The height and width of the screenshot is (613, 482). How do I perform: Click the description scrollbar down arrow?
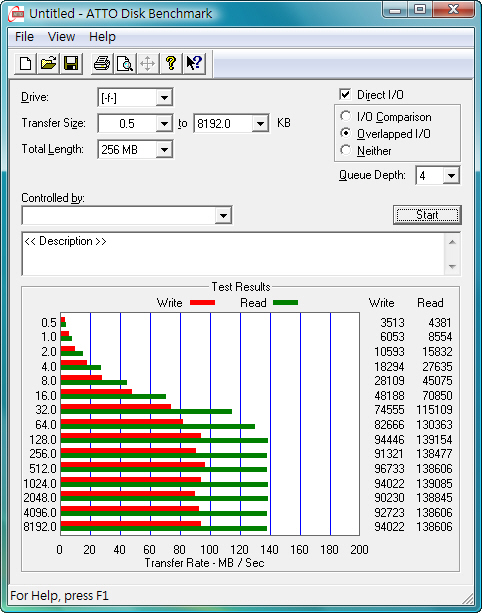(452, 267)
